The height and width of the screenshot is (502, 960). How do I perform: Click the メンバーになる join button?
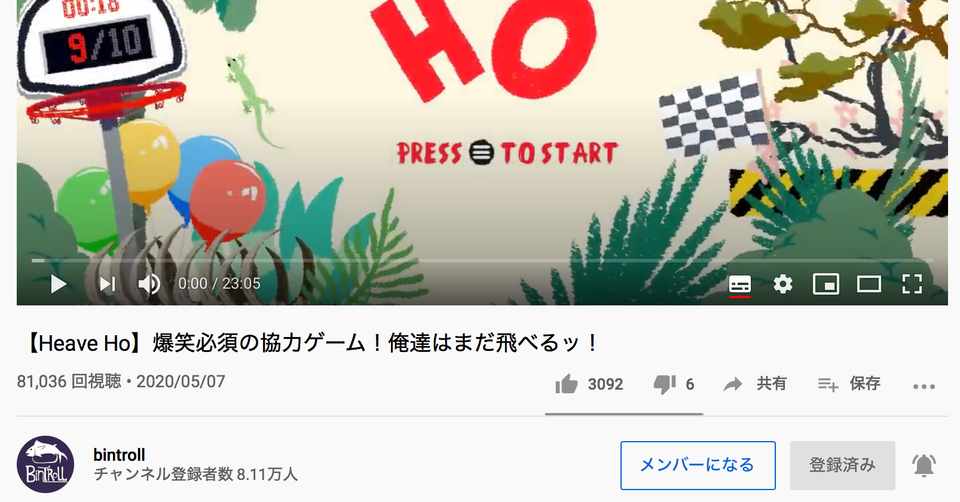point(697,465)
